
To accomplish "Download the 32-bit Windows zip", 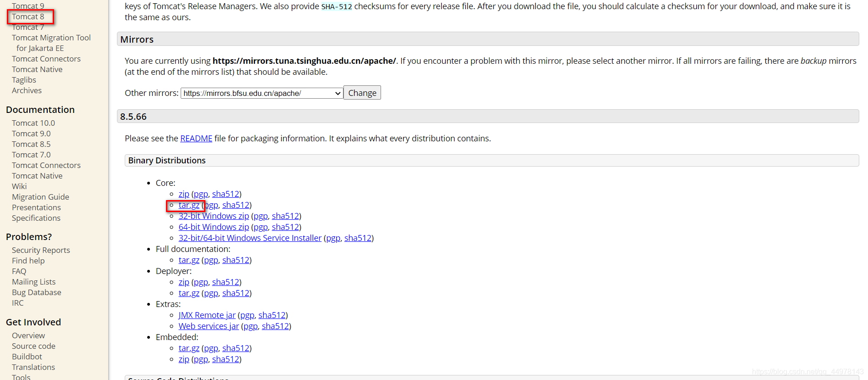I will coord(214,216).
